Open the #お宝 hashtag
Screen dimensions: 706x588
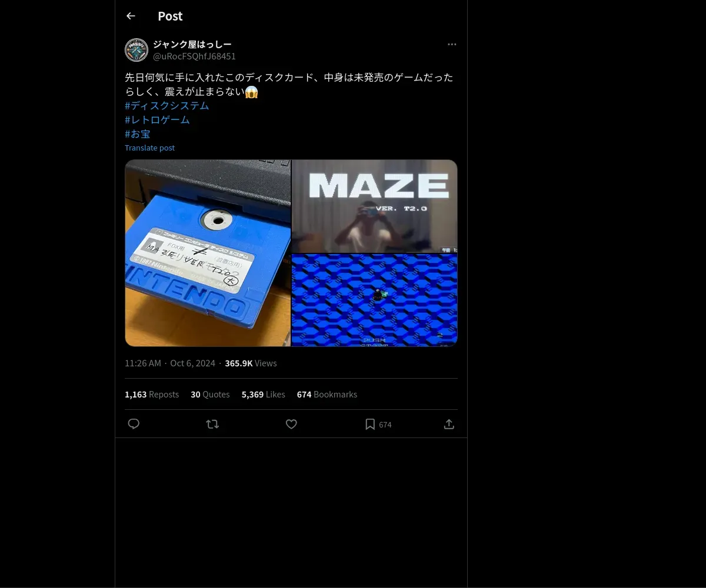pyautogui.click(x=138, y=134)
